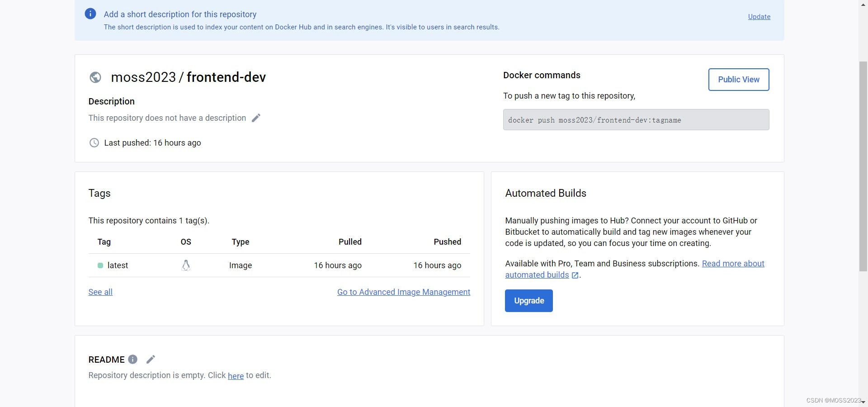Click the Tag column header
Screen dimensions: 868x407
click(104, 242)
